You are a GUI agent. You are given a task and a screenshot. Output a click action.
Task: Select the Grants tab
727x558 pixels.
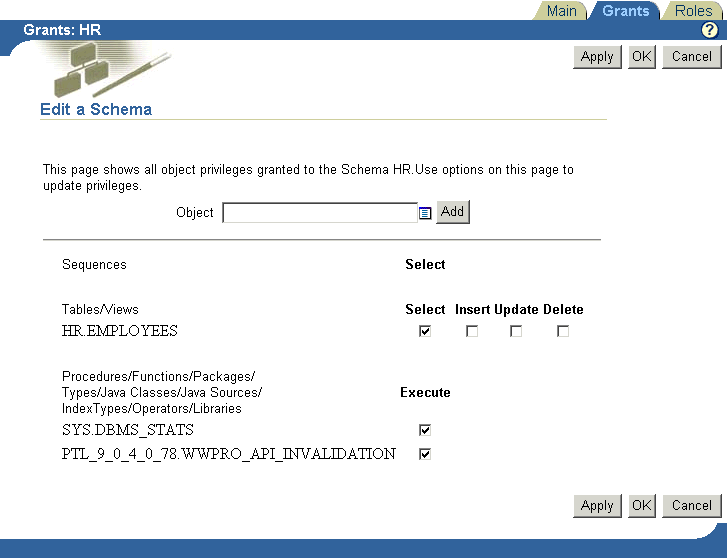[625, 11]
